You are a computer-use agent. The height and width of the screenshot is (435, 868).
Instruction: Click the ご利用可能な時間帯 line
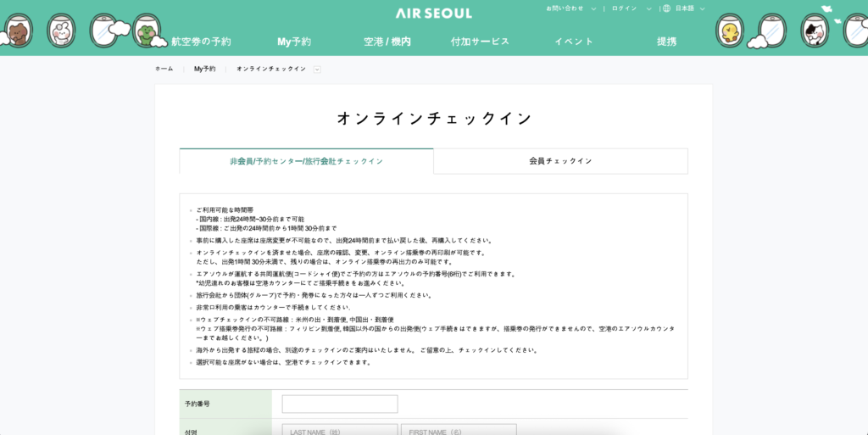pyautogui.click(x=225, y=210)
